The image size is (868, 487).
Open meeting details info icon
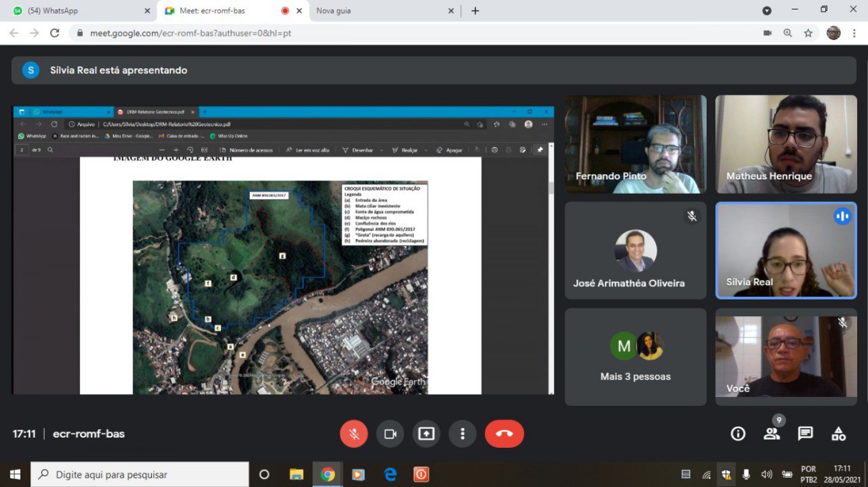click(x=738, y=434)
